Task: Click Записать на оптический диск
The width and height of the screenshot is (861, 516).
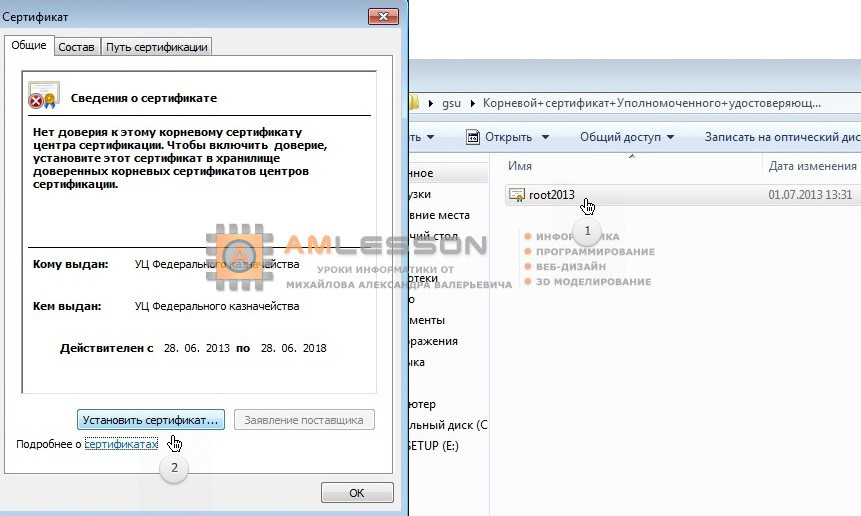Action: coord(782,137)
